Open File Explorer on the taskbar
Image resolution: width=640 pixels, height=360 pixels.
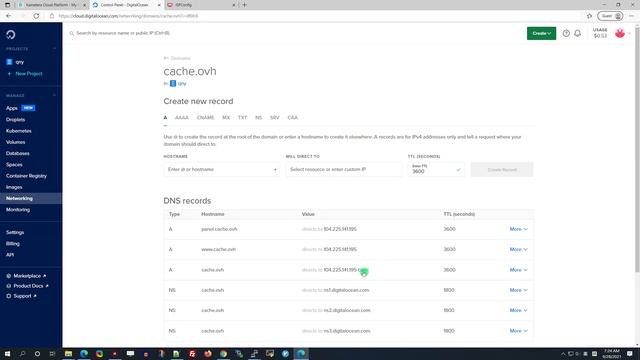[68, 353]
